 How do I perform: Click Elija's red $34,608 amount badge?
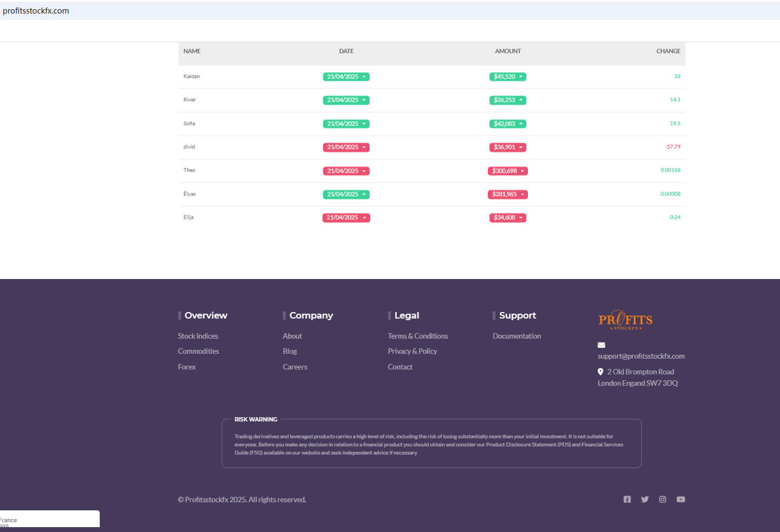pyautogui.click(x=507, y=218)
